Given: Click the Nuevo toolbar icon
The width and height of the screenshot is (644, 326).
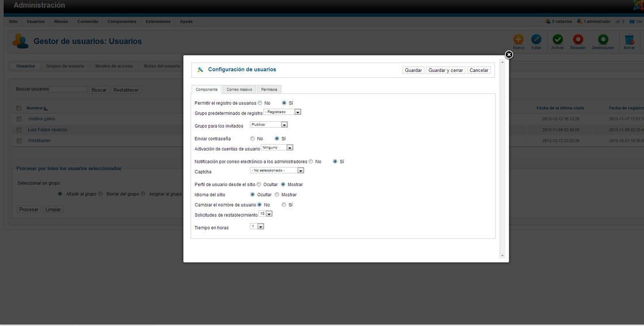Looking at the screenshot, I should [518, 39].
